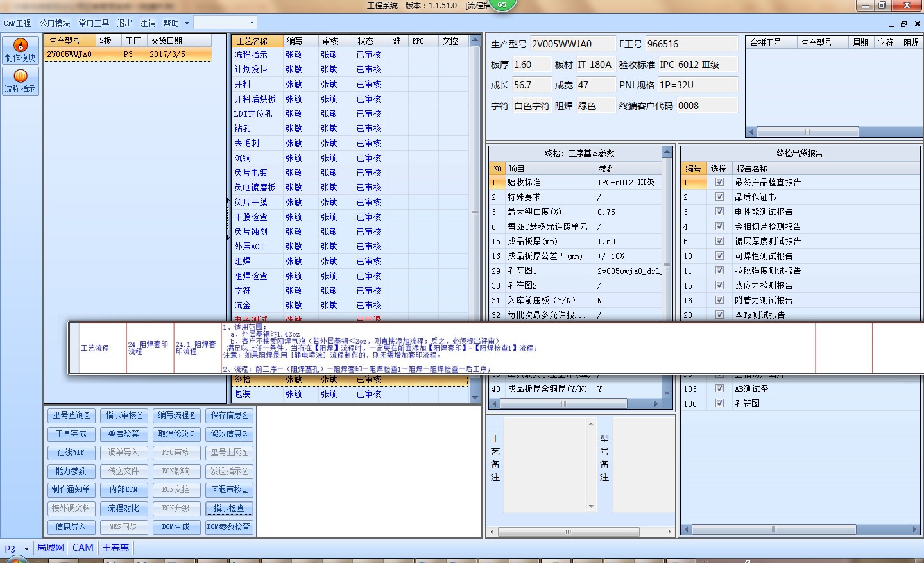Open the P3 dropdown in status bar
Image resolution: width=924 pixels, height=563 pixels.
coord(26,549)
